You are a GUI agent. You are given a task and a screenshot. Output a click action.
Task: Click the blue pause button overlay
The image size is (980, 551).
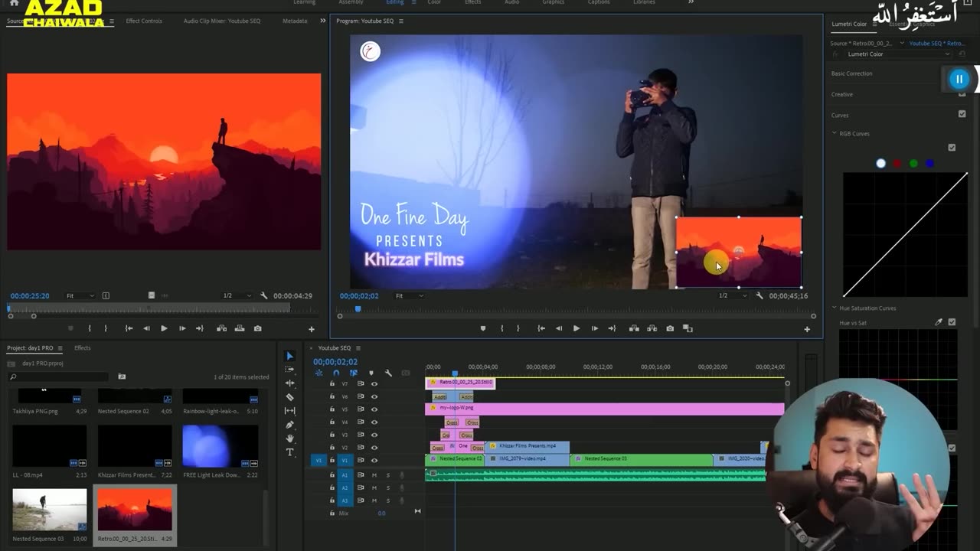point(959,79)
